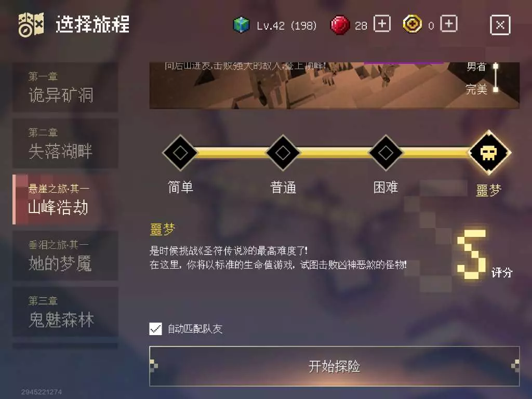Toggle the 自动匹配队友 checkbox
Viewport: 532px width, 399px height.
pos(155,328)
